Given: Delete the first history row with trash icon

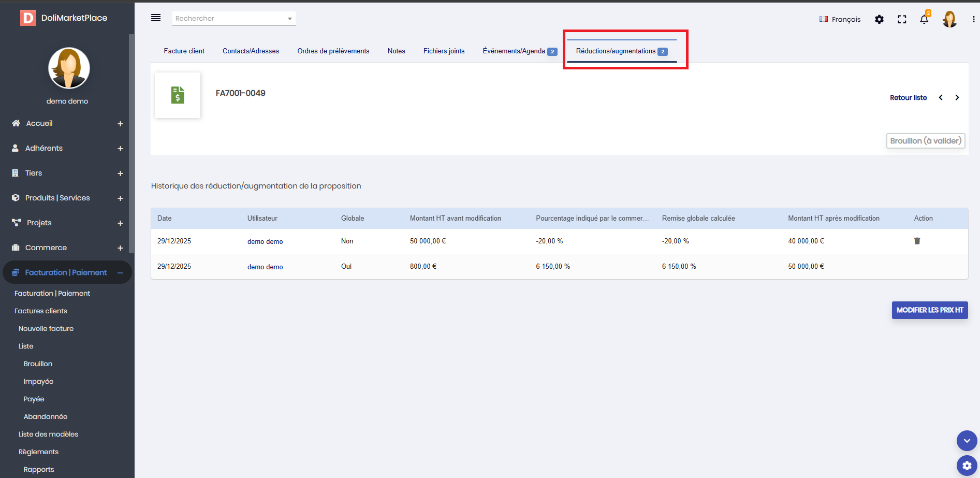Looking at the screenshot, I should [917, 241].
